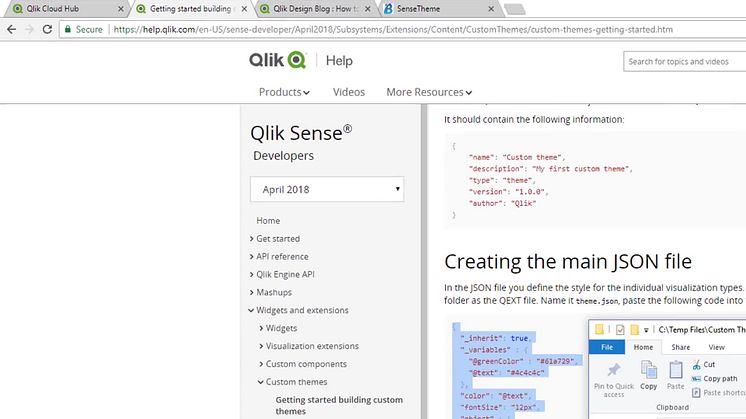The width and height of the screenshot is (746, 419).
Task: Click the browser forward arrow
Action: pos(29,29)
